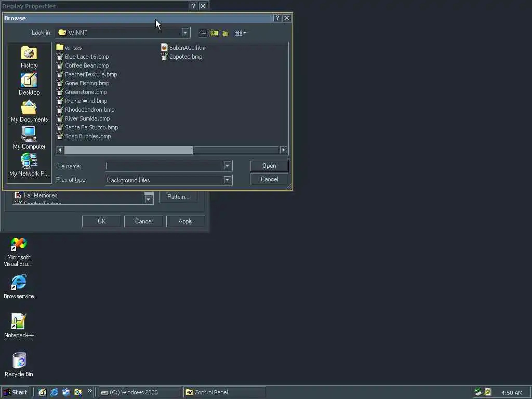Click the Open button in Browse dialog
The height and width of the screenshot is (399, 532).
270,166
